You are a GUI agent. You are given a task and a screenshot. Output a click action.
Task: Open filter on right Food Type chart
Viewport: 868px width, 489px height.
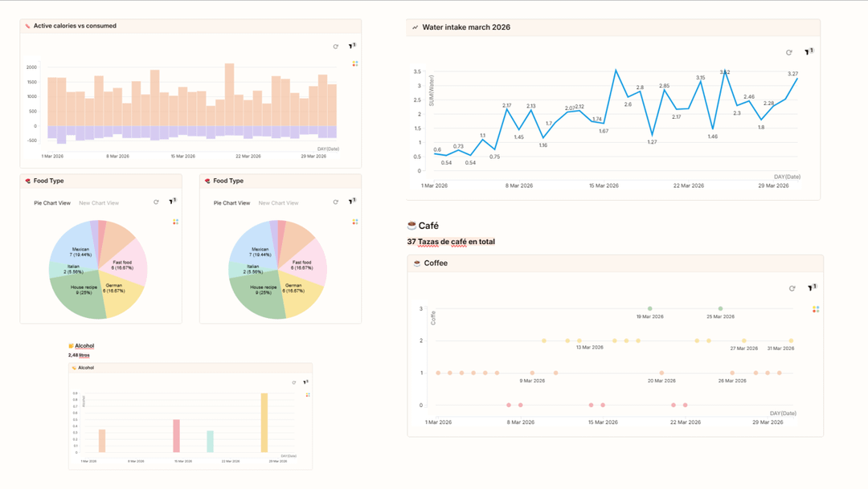click(x=351, y=202)
